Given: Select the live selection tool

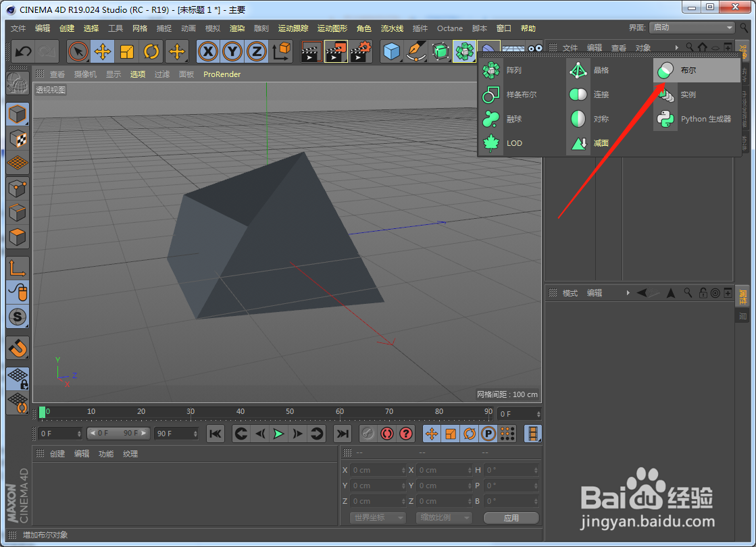Looking at the screenshot, I should (78, 51).
